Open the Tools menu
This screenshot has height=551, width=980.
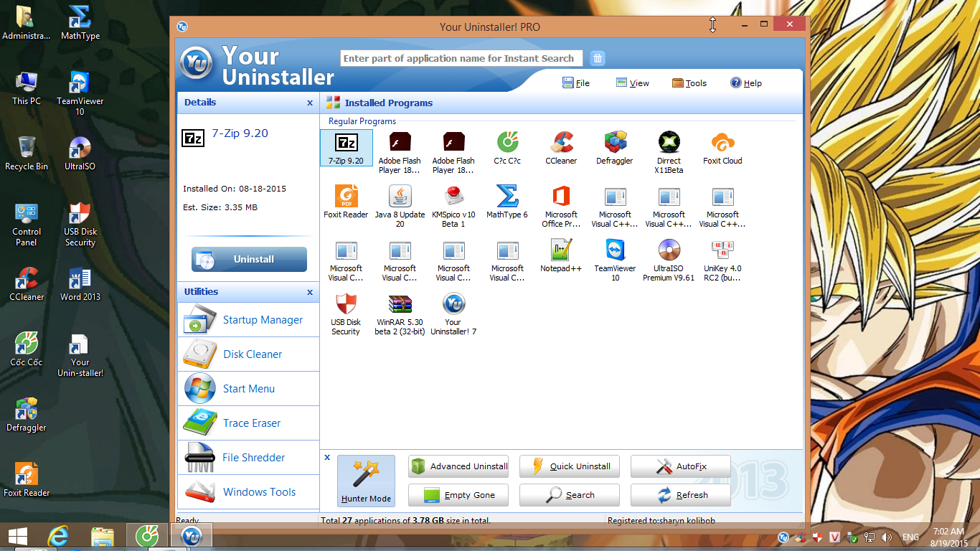tap(689, 83)
